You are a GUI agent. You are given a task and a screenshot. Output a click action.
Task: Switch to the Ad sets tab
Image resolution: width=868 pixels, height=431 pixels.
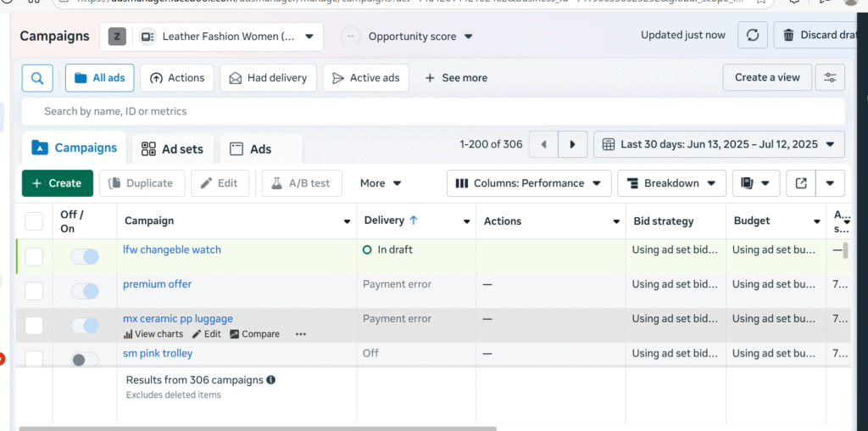(172, 149)
